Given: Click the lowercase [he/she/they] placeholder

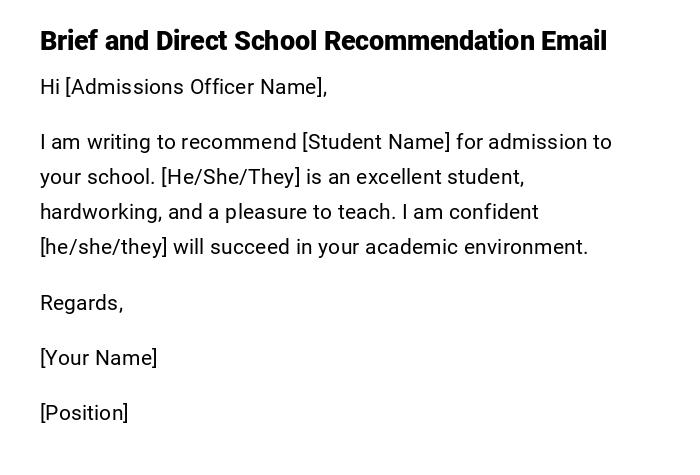Looking at the screenshot, I should click(103, 247).
